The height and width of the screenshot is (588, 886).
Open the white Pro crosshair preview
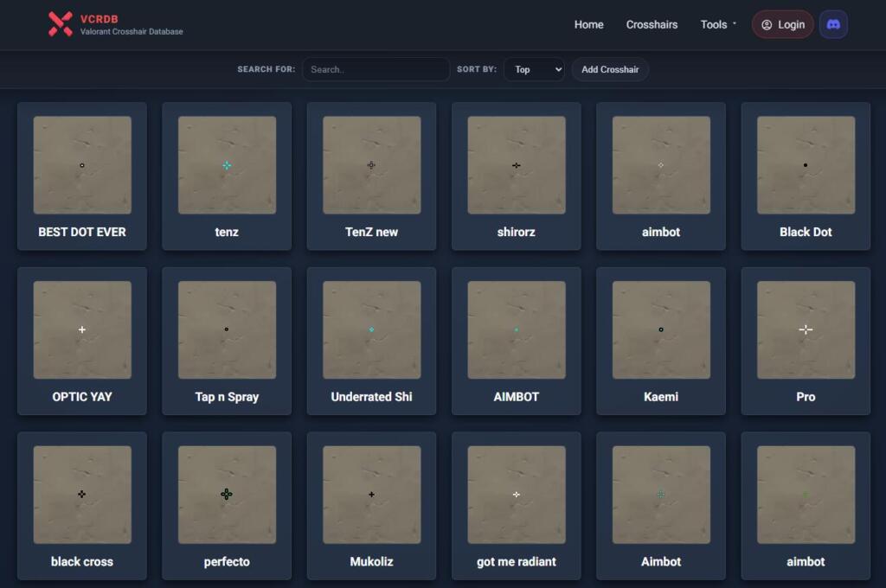[x=806, y=329]
